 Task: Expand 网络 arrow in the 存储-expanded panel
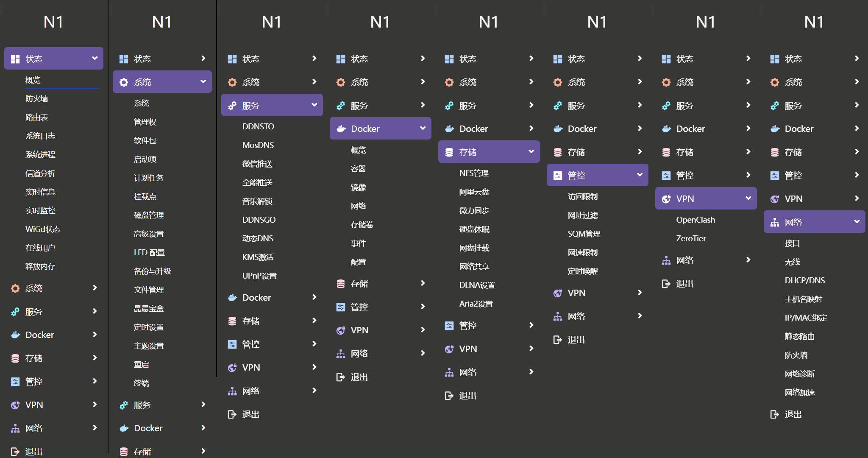point(531,372)
